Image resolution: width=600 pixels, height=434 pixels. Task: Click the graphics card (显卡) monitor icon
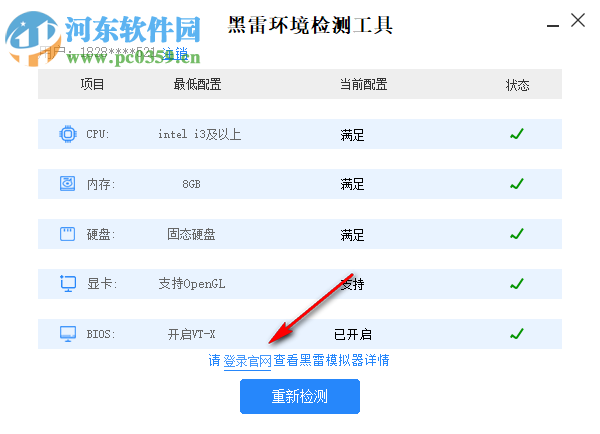[x=68, y=284]
